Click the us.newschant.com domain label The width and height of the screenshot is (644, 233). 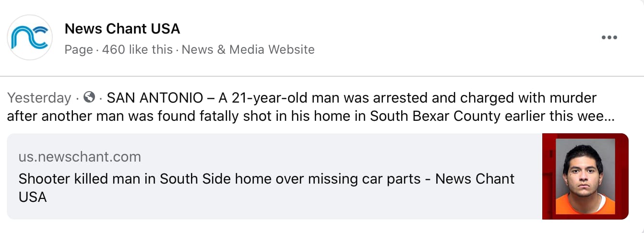80,157
